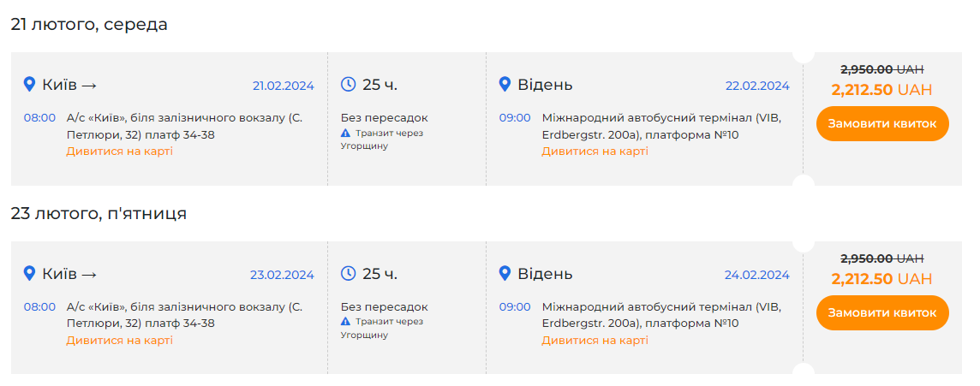Click departure date 21.02.2024
980x386 pixels.
283,86
